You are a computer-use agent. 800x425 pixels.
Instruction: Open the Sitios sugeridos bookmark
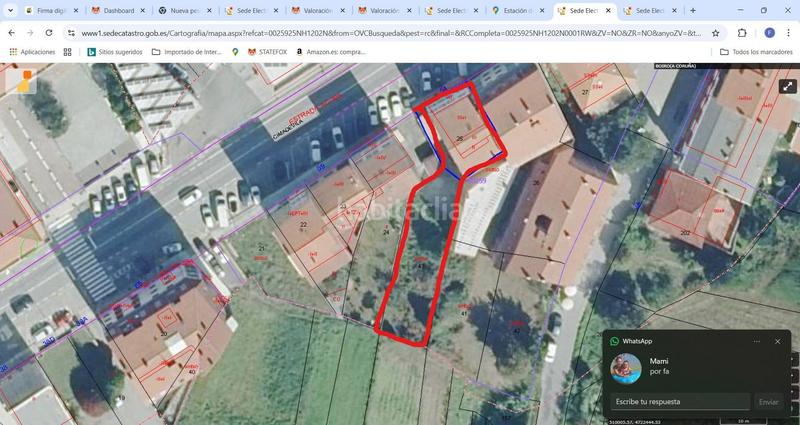click(115, 51)
